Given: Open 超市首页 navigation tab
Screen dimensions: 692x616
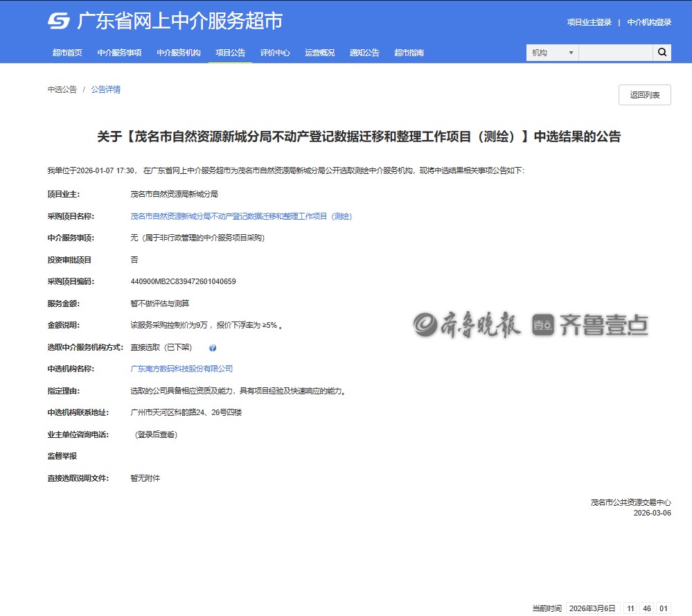Looking at the screenshot, I should (67, 53).
